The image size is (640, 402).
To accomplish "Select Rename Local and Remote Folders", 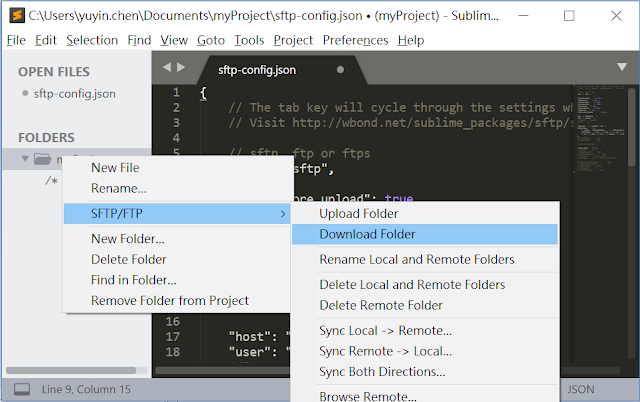I will point(425,259).
